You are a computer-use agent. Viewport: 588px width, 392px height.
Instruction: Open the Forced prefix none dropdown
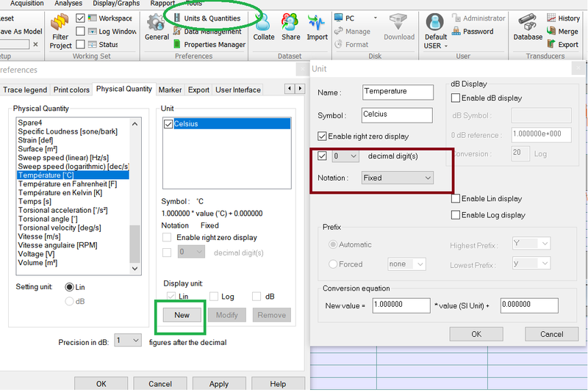pos(406,264)
